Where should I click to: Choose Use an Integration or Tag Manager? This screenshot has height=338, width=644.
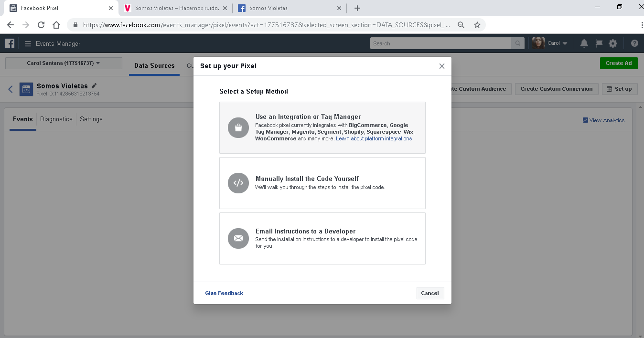(x=322, y=127)
